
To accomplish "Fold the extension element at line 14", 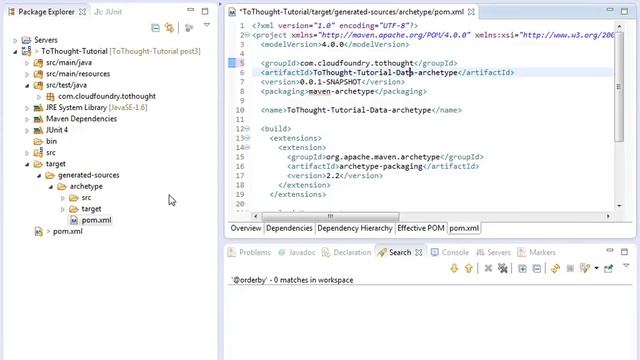I will [247, 148].
